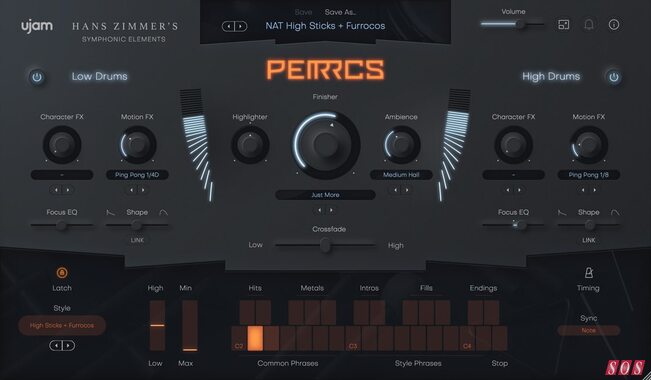Click next High Drums Motion FX arrow
The image size is (651, 380).
pos(595,190)
